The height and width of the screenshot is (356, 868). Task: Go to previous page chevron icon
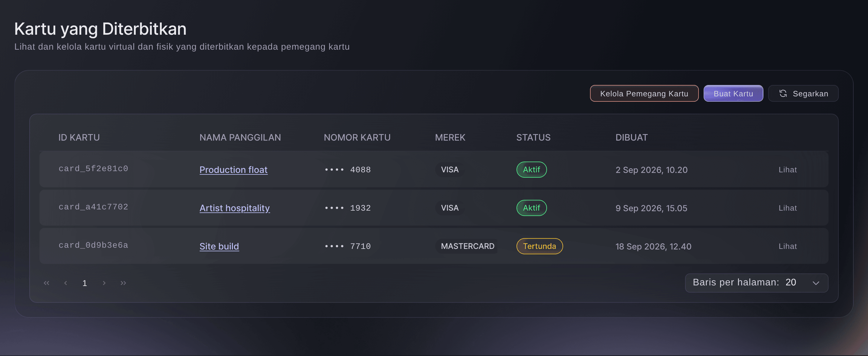66,283
